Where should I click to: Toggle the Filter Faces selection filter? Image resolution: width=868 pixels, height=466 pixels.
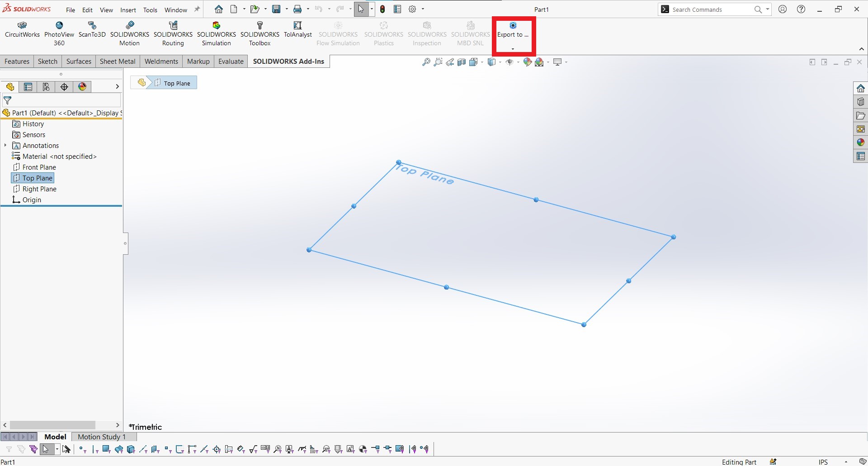[106, 449]
